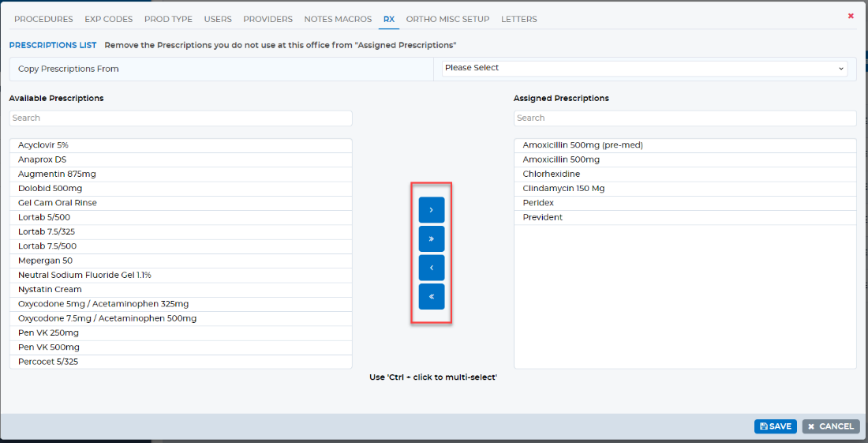Close the setup dialog with red X
The width and height of the screenshot is (868, 443).
pyautogui.click(x=851, y=16)
